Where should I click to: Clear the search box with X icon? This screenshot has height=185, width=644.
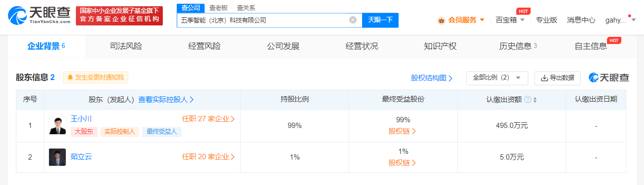(x=352, y=20)
